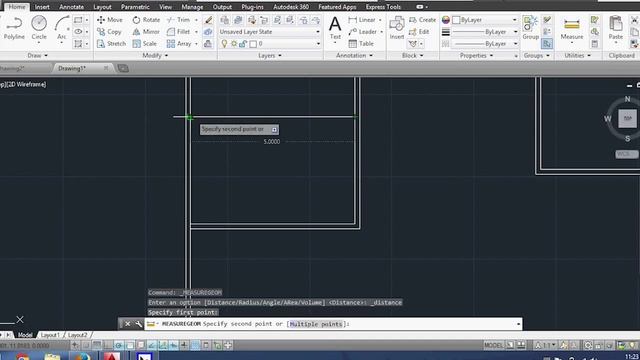
Task: Open the Parametric ribbon tab
Action: click(135, 7)
